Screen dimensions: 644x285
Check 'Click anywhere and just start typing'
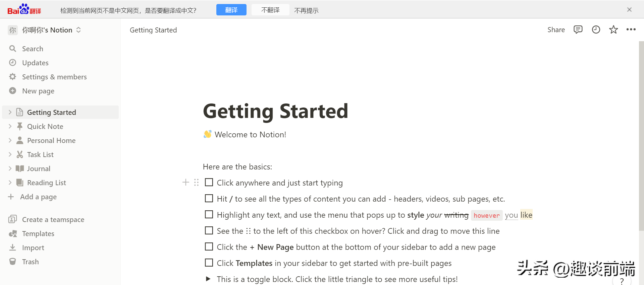209,182
